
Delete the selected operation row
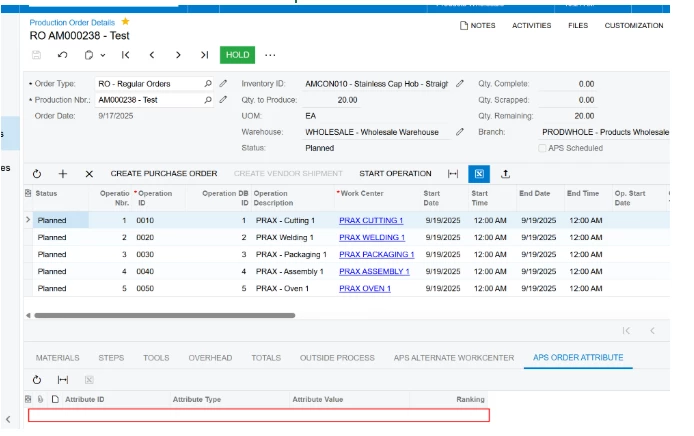point(89,174)
